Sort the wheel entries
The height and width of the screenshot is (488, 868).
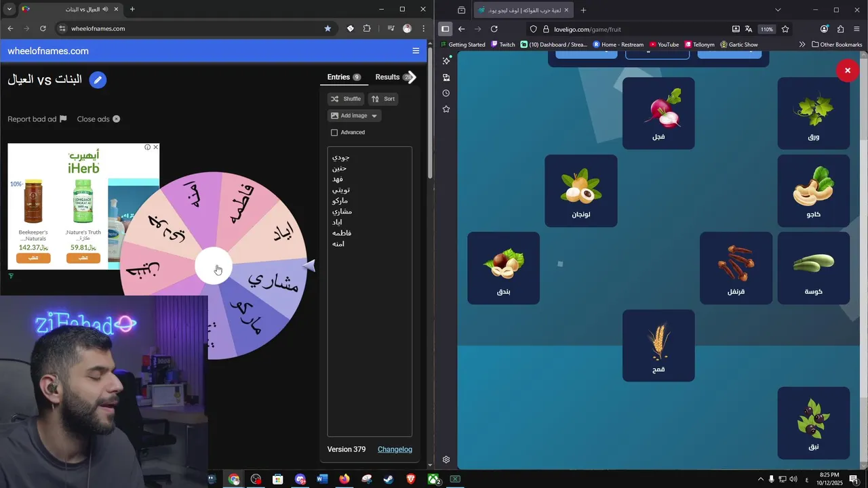click(x=383, y=99)
